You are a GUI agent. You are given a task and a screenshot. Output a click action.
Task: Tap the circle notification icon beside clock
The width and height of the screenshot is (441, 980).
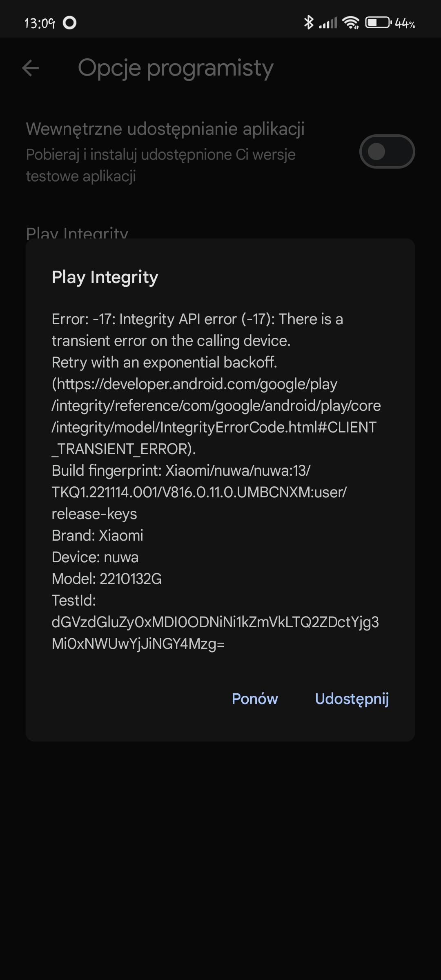pyautogui.click(x=69, y=23)
